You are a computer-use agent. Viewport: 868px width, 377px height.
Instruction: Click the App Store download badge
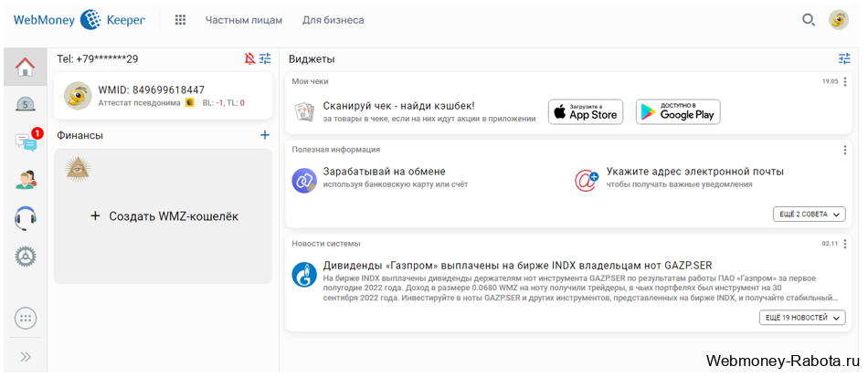pos(586,111)
